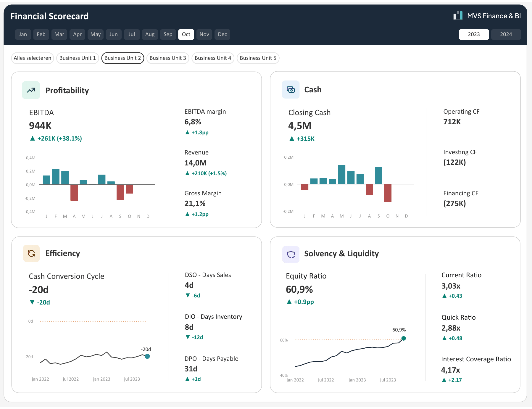Screen dimensions: 532x409
Task: Click the Efficiency refresh-cycle icon
Action: (31, 253)
